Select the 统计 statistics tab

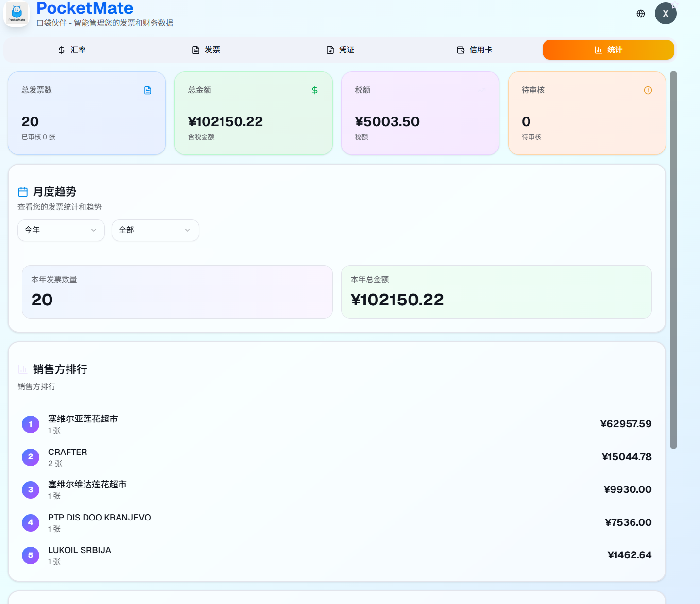pos(608,50)
